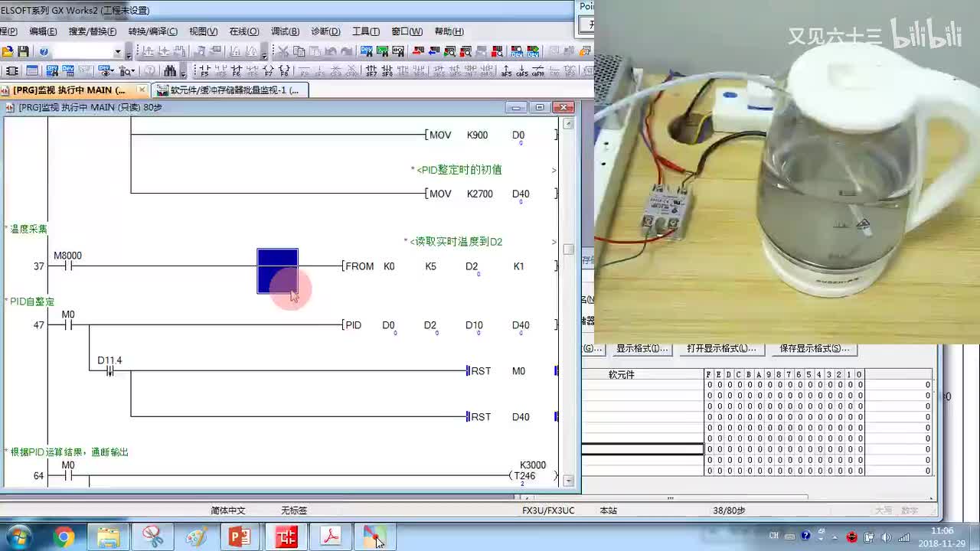This screenshot has height=551, width=980.
Task: Select the RST M0 instruction
Action: pyautogui.click(x=511, y=371)
